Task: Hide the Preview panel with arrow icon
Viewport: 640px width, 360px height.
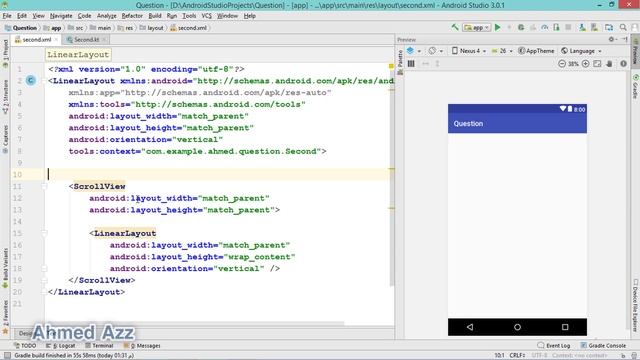Action: [624, 40]
